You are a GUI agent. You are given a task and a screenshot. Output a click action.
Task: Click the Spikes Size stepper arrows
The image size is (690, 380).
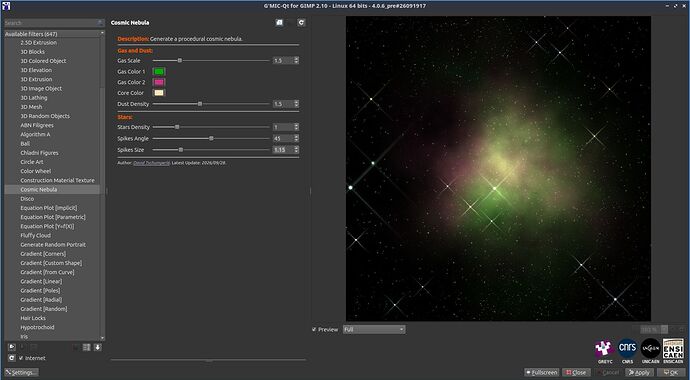(297, 150)
